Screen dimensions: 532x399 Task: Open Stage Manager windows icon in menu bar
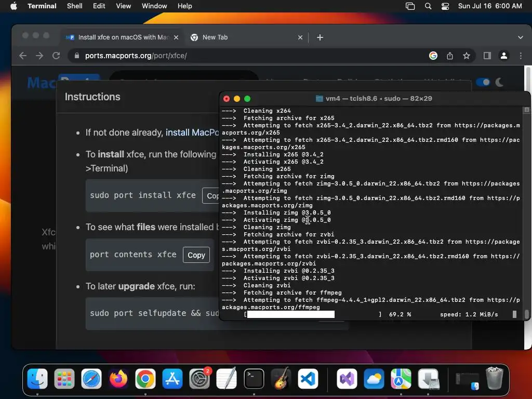(x=410, y=6)
